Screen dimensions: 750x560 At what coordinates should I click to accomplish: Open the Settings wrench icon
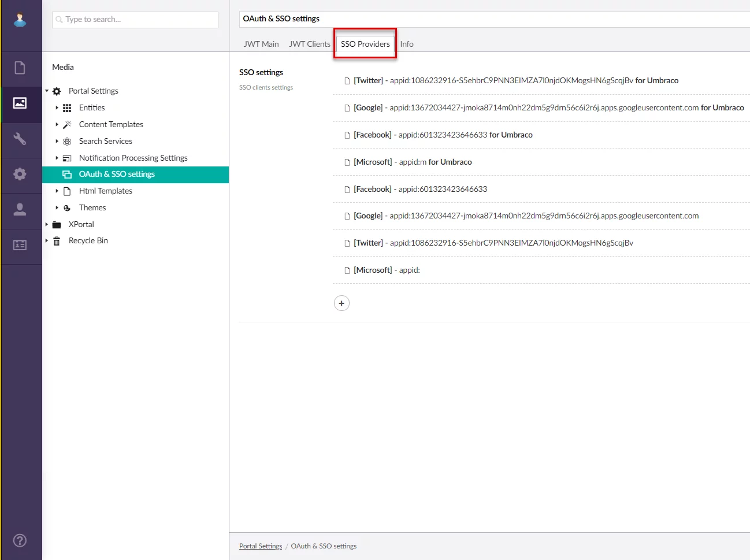(x=20, y=139)
